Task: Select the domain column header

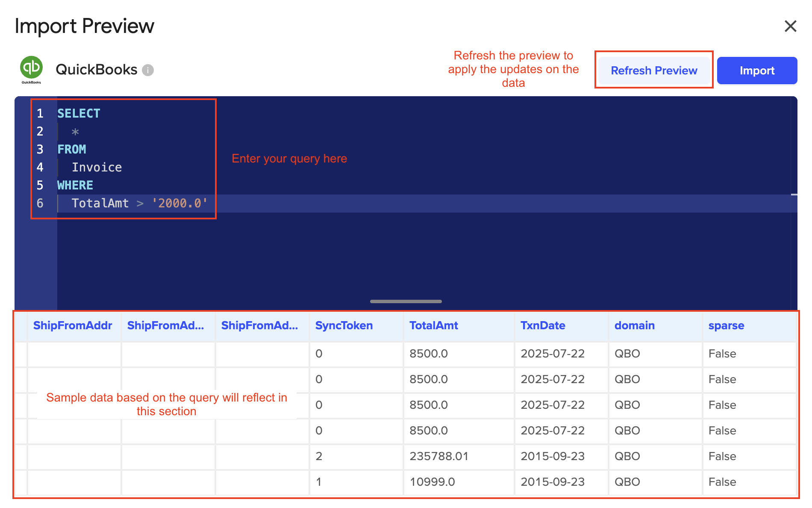Action: 634,325
